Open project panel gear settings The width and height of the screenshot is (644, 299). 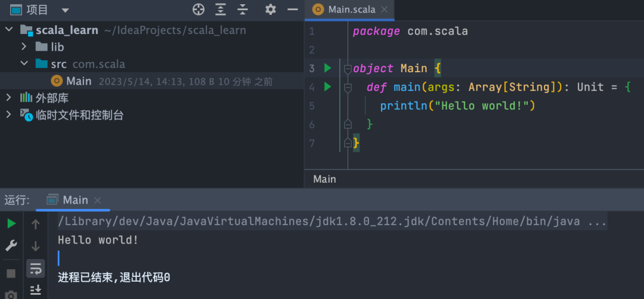(x=270, y=10)
